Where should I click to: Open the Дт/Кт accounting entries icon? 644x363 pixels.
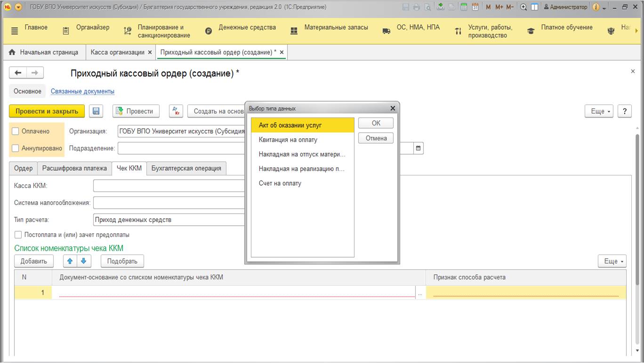177,111
